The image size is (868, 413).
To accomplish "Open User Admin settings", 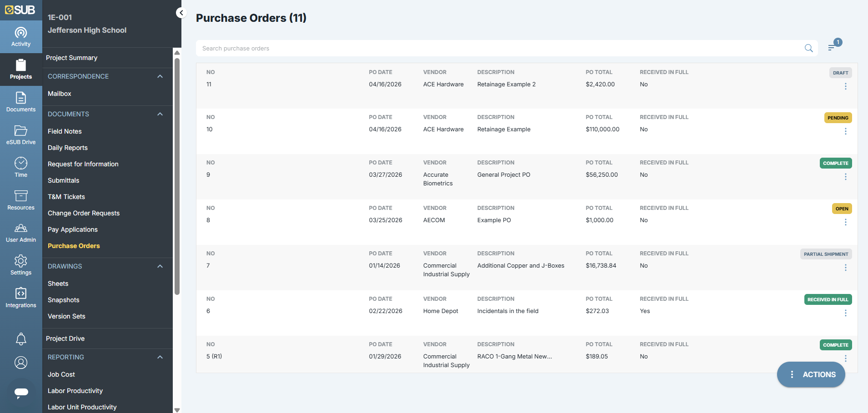I will click(x=21, y=233).
